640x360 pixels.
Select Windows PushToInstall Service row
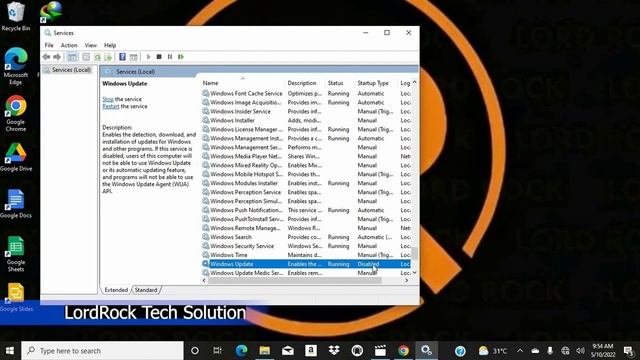coord(306,219)
